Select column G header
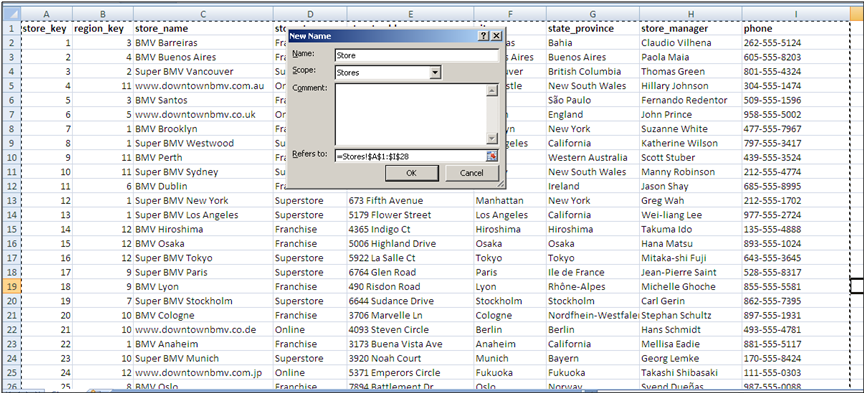 coord(592,14)
